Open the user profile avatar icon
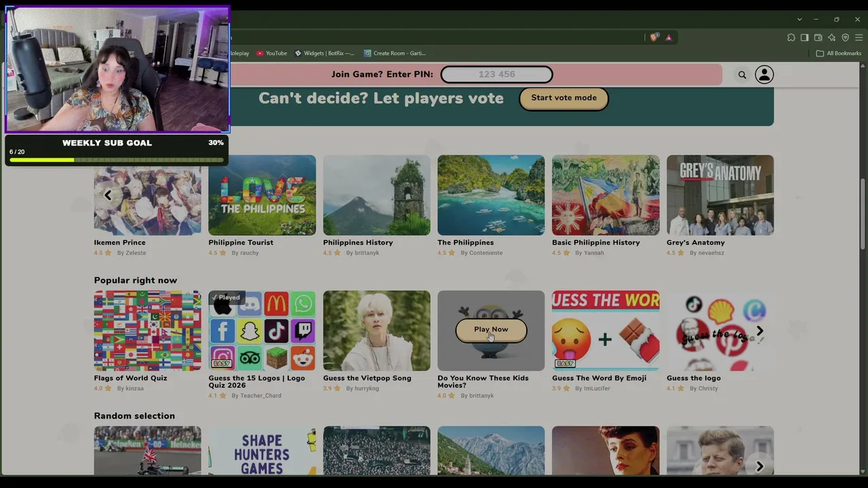 pyautogui.click(x=764, y=75)
